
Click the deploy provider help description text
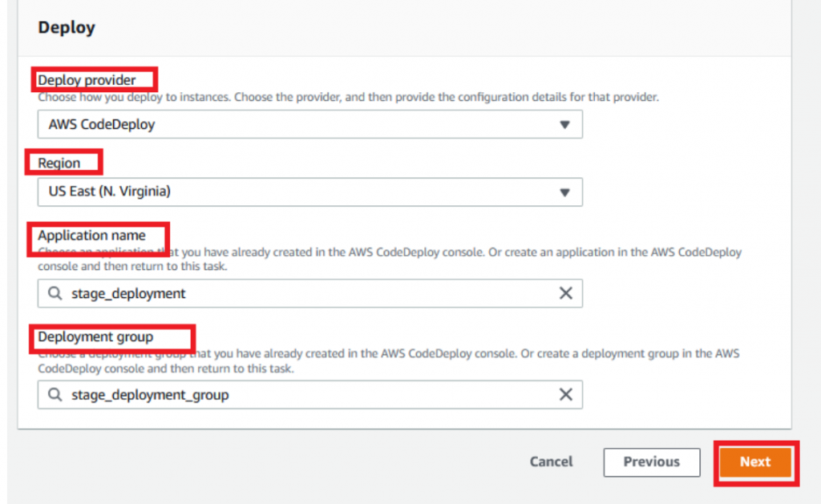(349, 97)
